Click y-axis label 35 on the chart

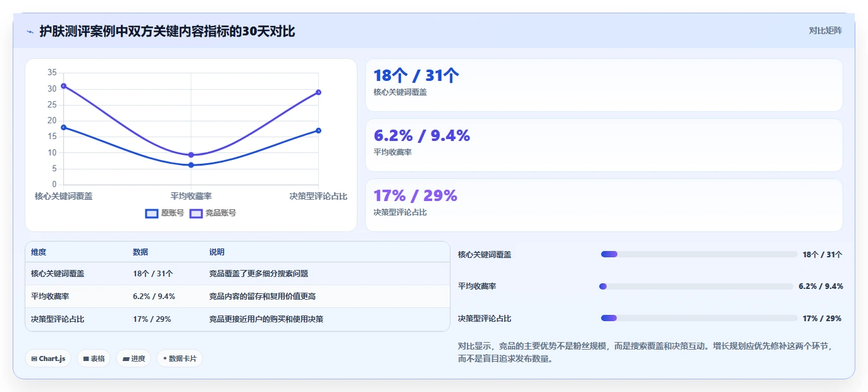click(x=52, y=73)
